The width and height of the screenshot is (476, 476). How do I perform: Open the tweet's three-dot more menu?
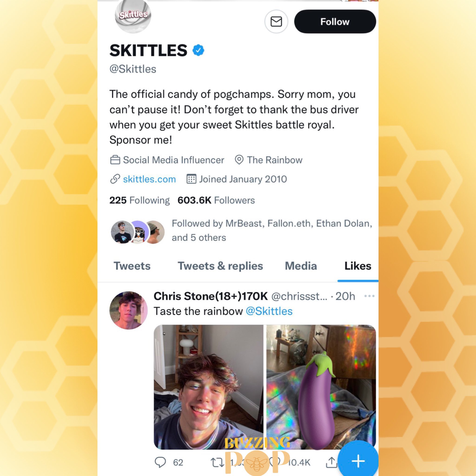pos(369,296)
